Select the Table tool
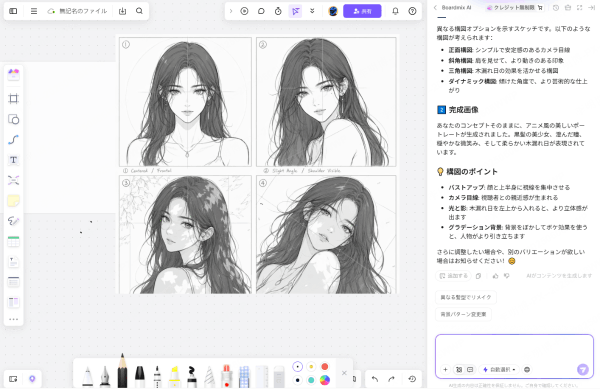This screenshot has height=389, width=600. click(13, 241)
